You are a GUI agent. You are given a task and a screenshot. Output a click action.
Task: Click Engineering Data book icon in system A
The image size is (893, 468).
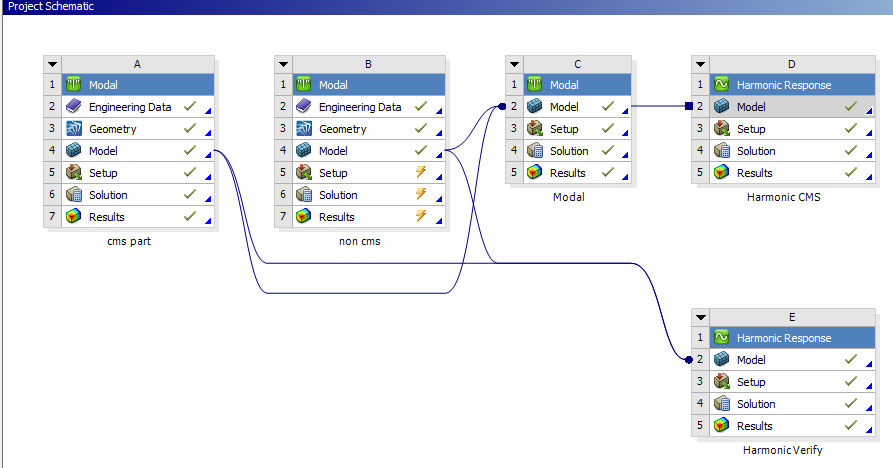pyautogui.click(x=73, y=106)
